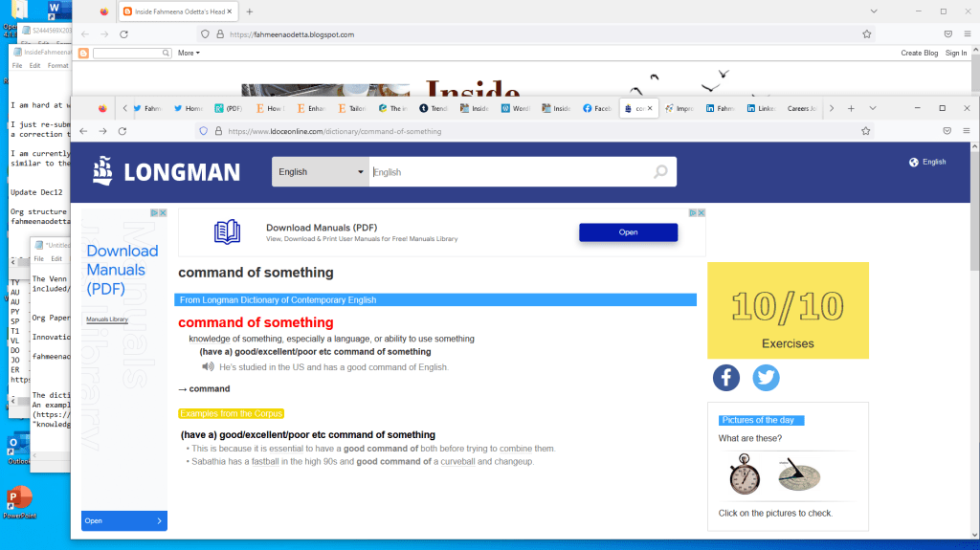
Task: Open the PowerPoint desktop shortcut
Action: tap(19, 502)
